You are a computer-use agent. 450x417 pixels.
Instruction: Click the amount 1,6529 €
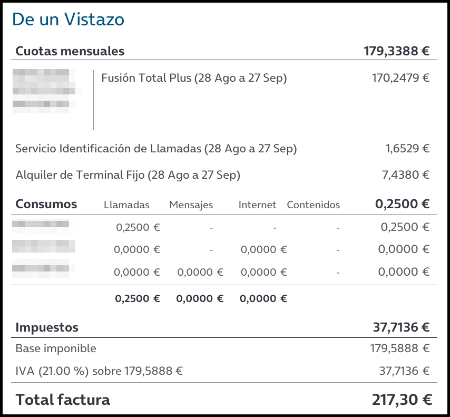407,148
